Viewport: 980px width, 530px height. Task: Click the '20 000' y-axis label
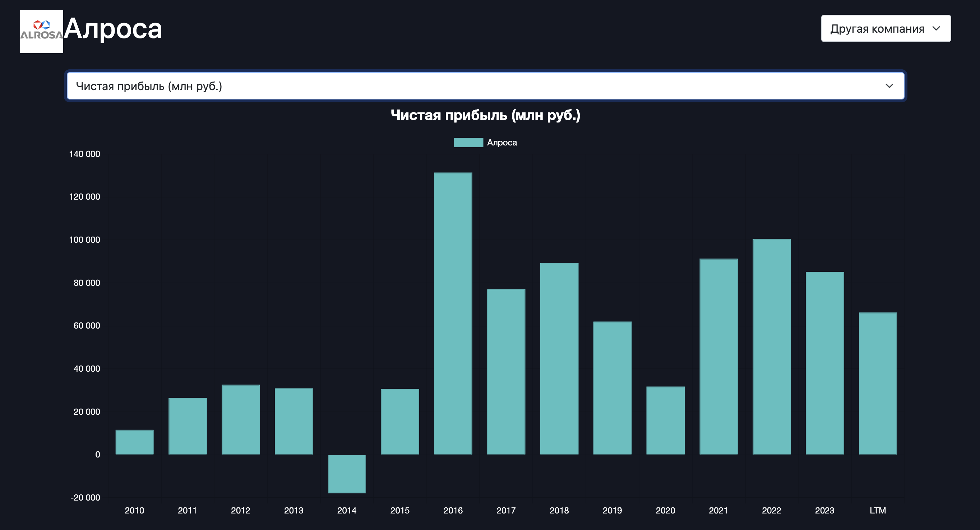coord(87,412)
